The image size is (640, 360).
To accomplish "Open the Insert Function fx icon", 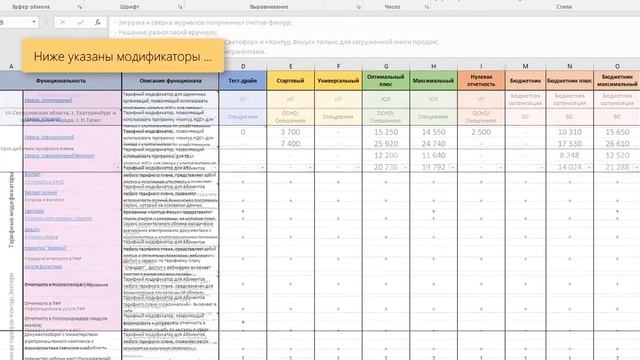I will tap(98, 22).
